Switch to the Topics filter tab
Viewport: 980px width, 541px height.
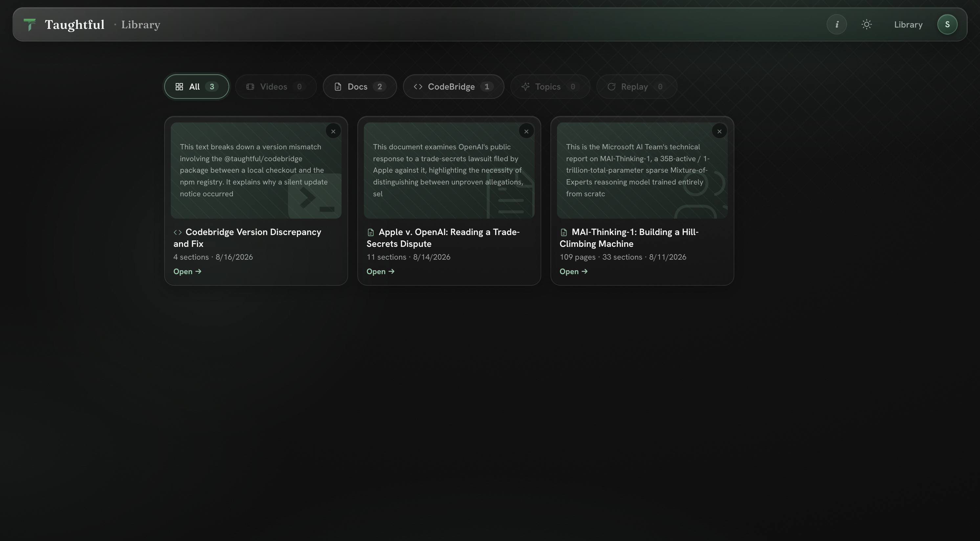(x=550, y=87)
